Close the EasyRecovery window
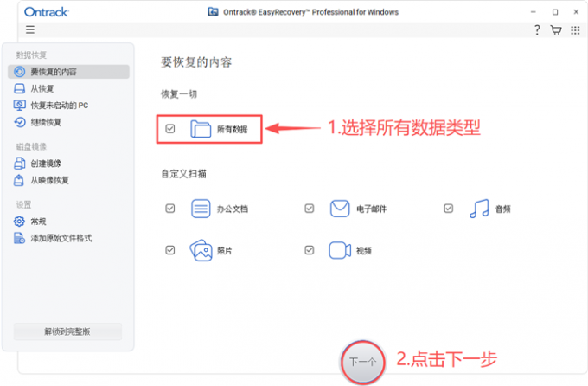 pyautogui.click(x=577, y=12)
